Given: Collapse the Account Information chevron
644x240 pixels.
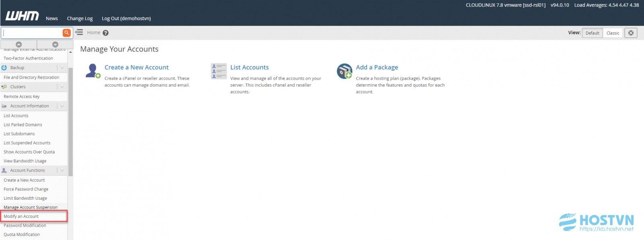Looking at the screenshot, I should click(62, 106).
